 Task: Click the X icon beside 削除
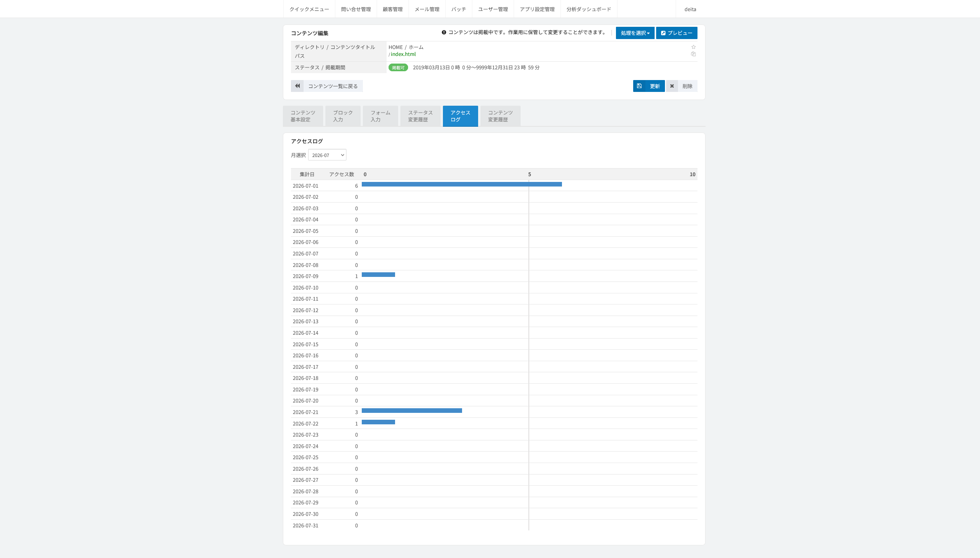(672, 86)
